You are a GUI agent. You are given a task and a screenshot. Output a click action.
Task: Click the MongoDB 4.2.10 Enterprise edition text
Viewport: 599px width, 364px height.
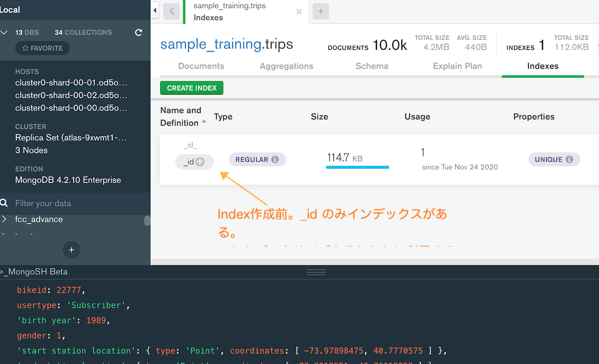68,180
